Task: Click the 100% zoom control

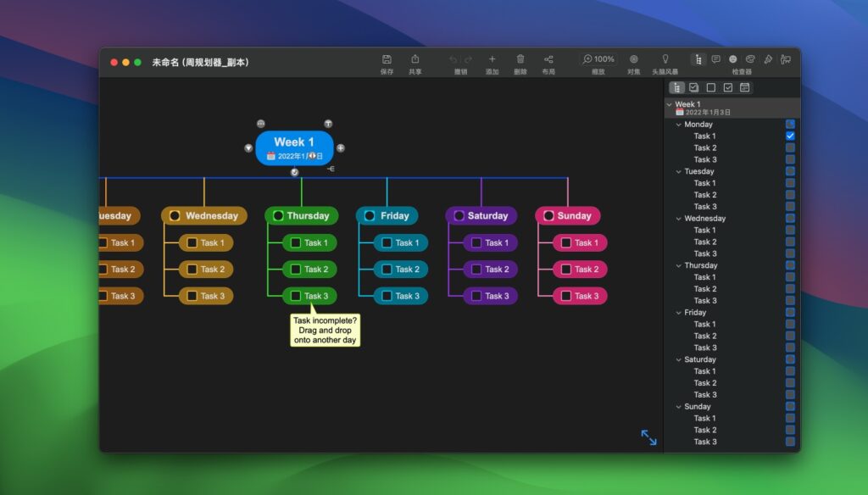Action: (598, 59)
